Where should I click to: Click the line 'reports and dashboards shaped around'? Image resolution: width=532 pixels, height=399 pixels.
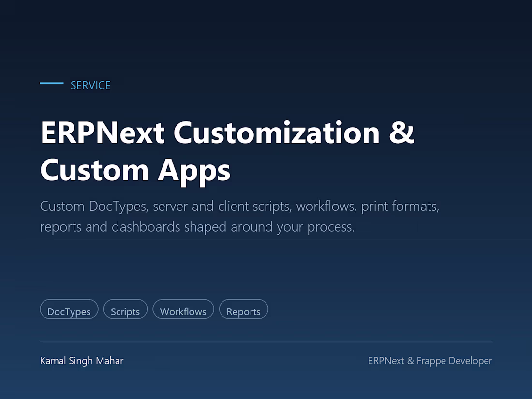click(x=197, y=227)
